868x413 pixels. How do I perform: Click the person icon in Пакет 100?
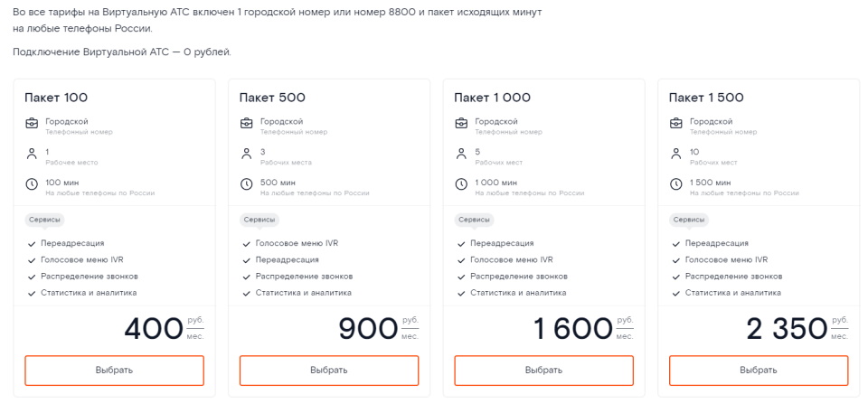tap(32, 155)
